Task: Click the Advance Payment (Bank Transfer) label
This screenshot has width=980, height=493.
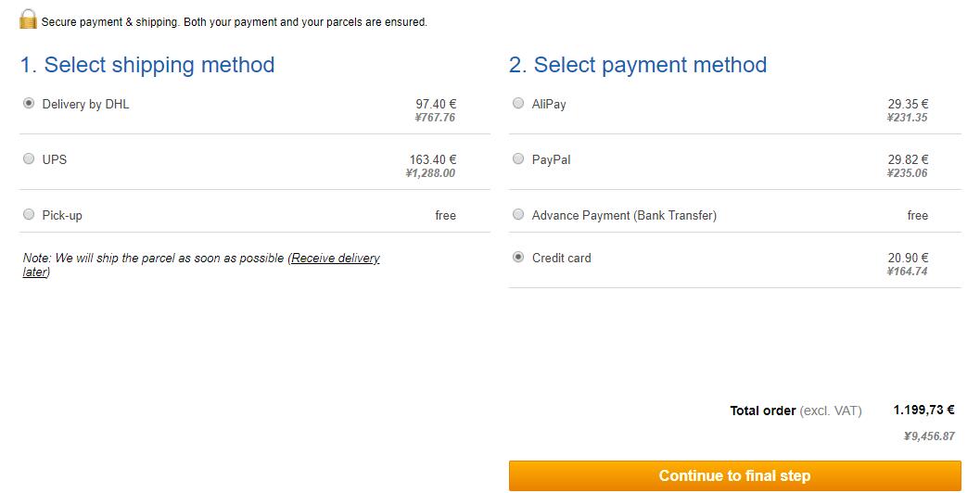Action: 624,216
